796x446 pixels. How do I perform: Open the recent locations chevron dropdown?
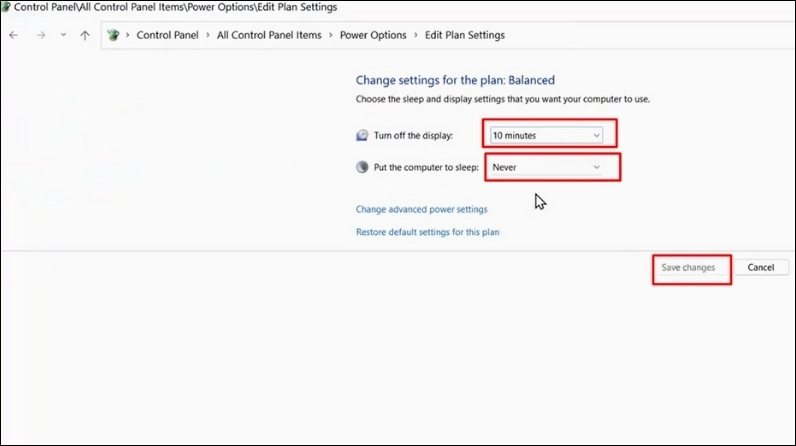63,35
